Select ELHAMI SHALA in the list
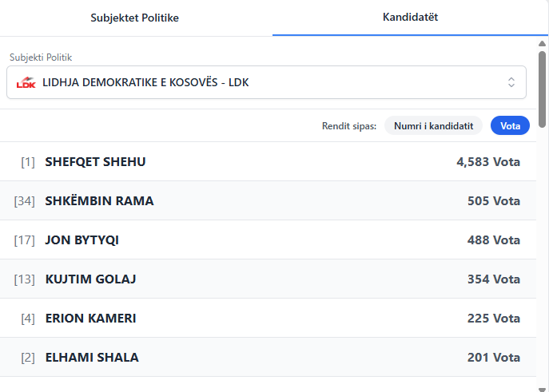This screenshot has height=392, width=549. 92,358
